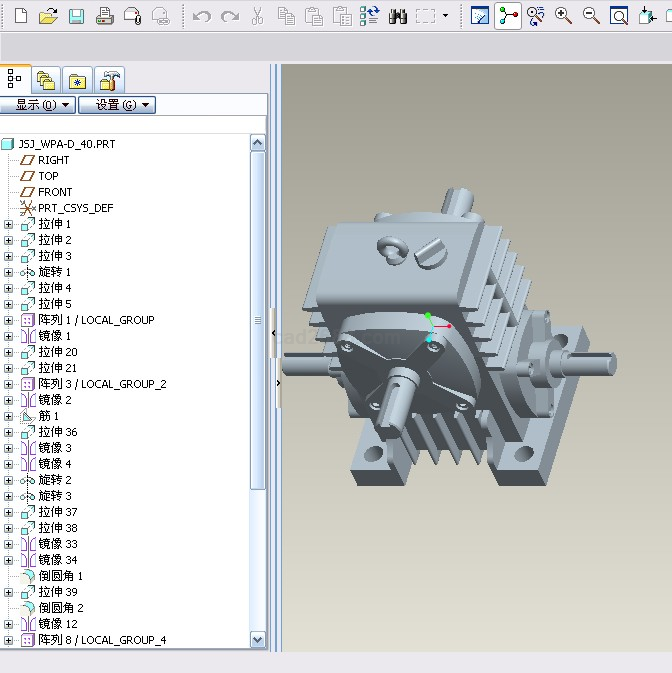Click the binoculars Find icon
The width and height of the screenshot is (672, 673).
point(398,16)
